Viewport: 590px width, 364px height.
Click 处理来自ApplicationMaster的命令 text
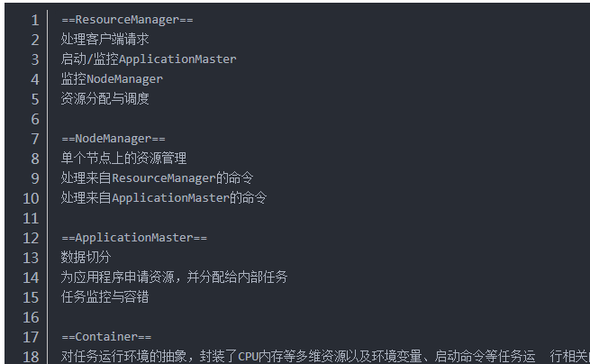pyautogui.click(x=164, y=197)
